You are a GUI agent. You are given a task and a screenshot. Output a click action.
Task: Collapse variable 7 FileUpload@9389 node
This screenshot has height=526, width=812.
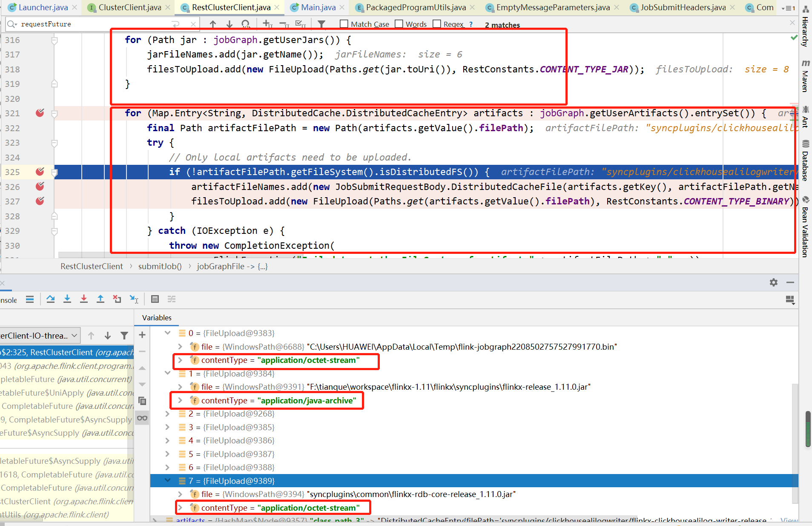167,480
